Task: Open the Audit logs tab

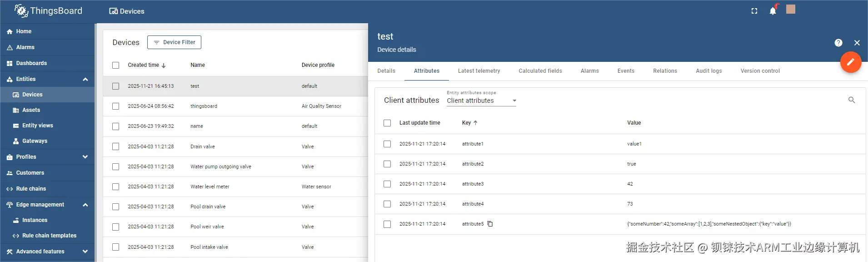Action: coord(708,71)
